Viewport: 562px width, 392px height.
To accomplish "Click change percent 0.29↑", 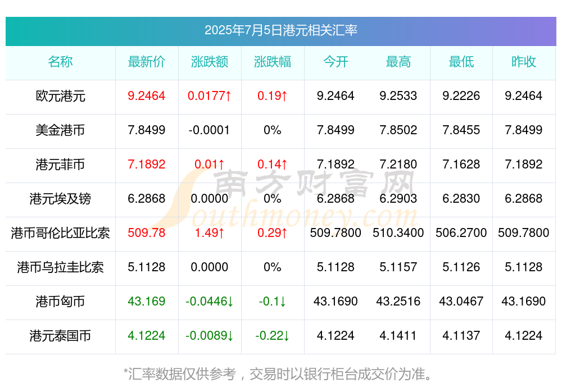I will coord(273,233).
